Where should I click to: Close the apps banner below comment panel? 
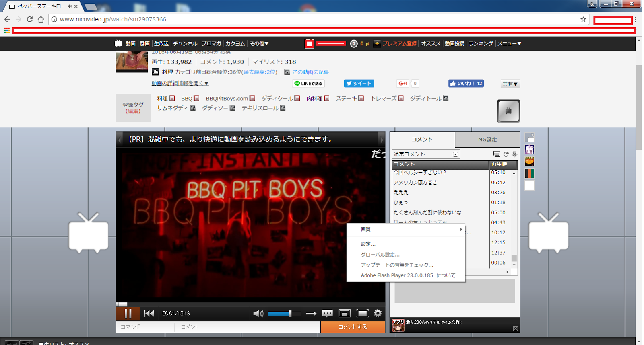coord(515,329)
